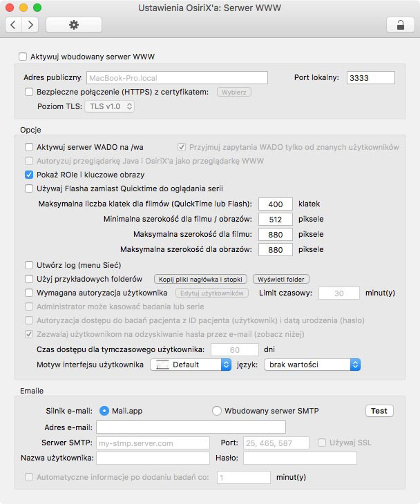Click the max frames field showing 400

pos(276,204)
